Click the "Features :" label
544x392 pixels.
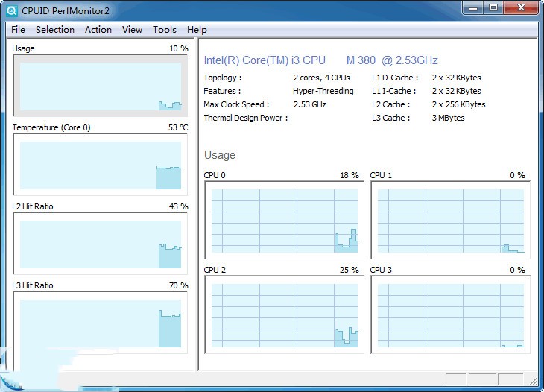click(x=222, y=91)
